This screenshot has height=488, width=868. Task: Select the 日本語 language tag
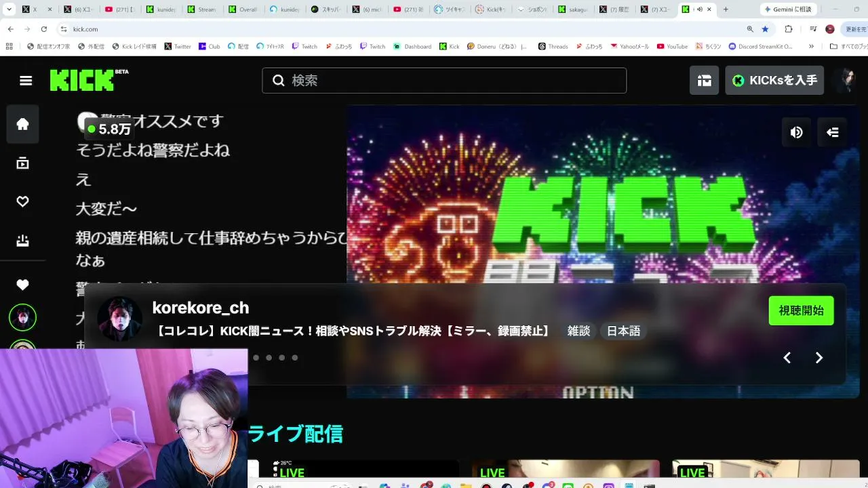623,331
